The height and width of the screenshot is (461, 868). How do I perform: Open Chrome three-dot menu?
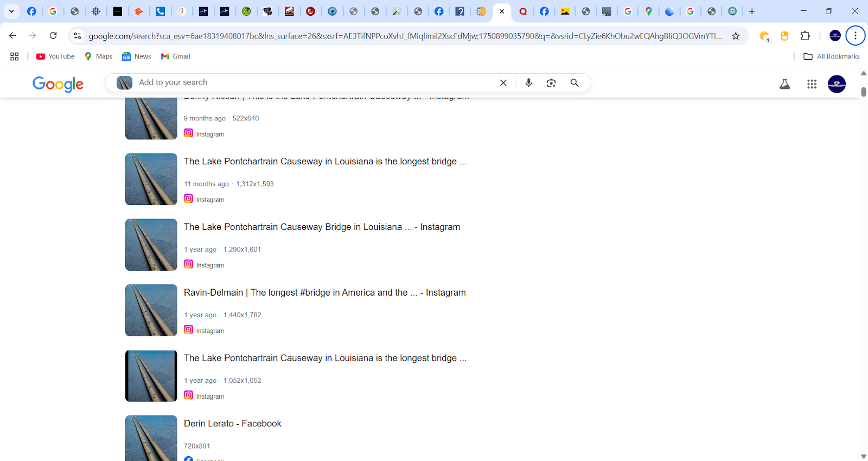click(x=856, y=36)
